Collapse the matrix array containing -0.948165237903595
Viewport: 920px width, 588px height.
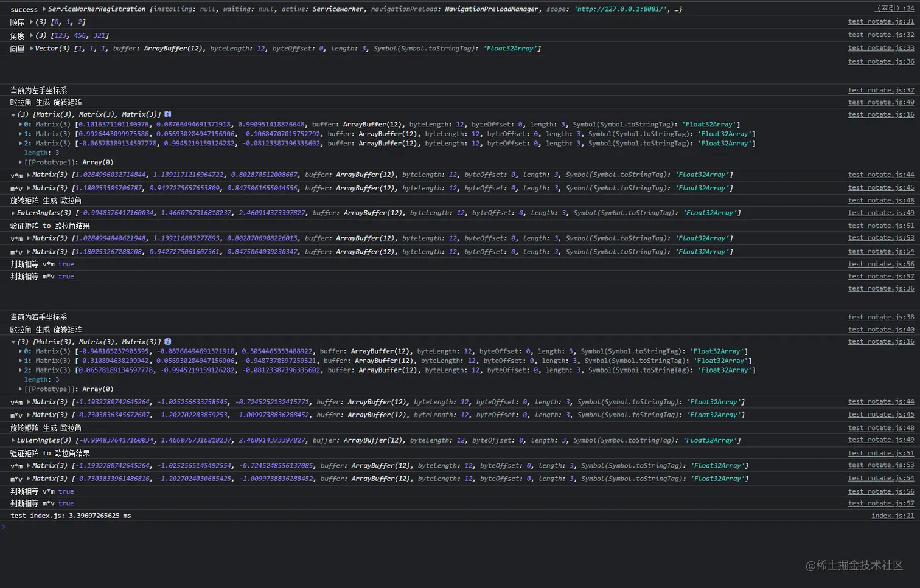pyautogui.click(x=13, y=342)
